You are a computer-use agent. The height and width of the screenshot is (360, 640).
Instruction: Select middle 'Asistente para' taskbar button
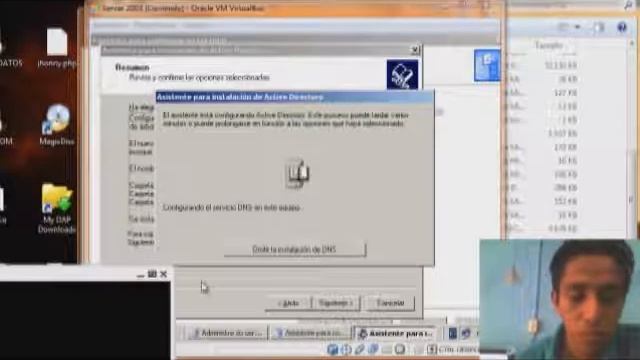[311, 333]
